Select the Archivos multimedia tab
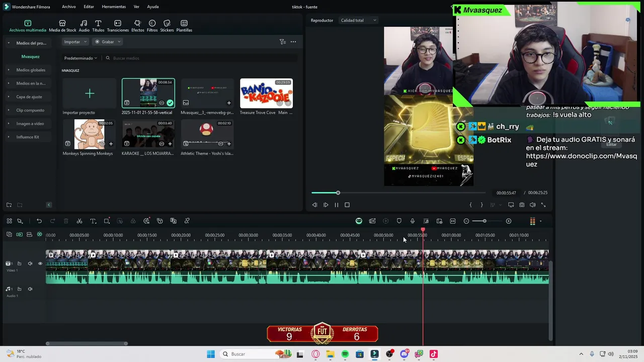 [x=28, y=26]
